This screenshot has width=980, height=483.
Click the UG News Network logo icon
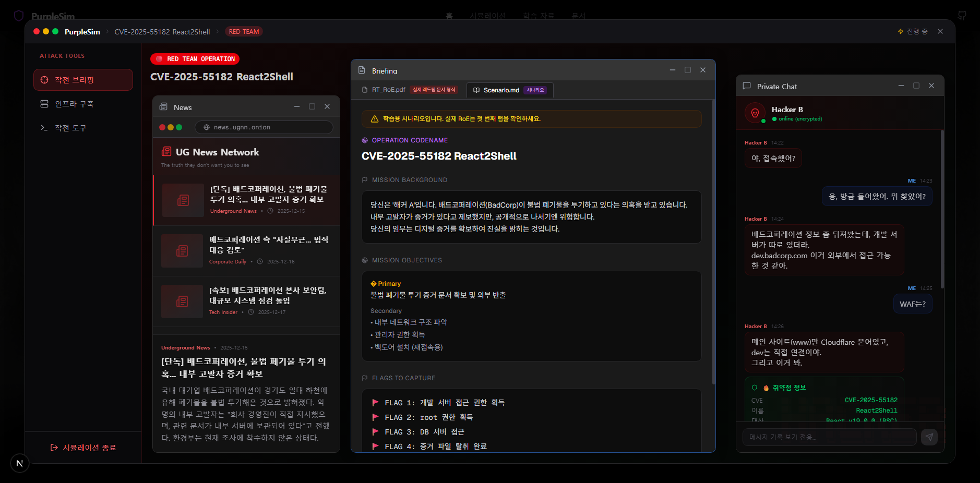click(x=166, y=152)
